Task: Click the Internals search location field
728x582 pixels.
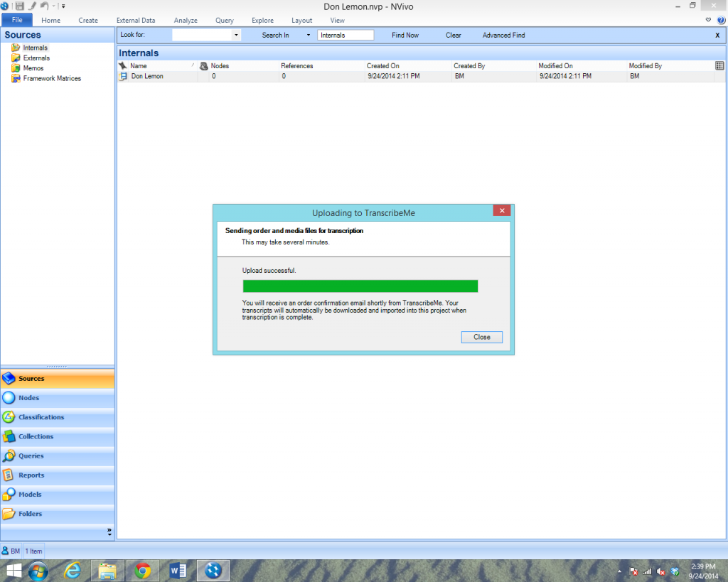Action: point(346,35)
